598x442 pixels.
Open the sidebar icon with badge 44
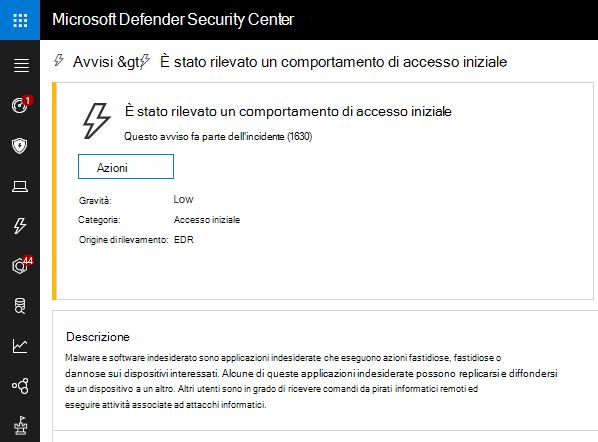point(21,265)
